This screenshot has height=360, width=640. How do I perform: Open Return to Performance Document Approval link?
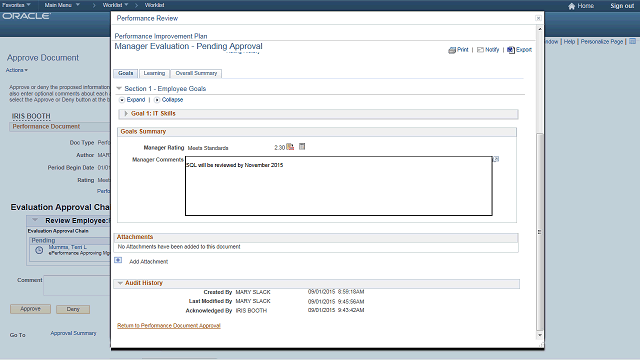coord(169,326)
